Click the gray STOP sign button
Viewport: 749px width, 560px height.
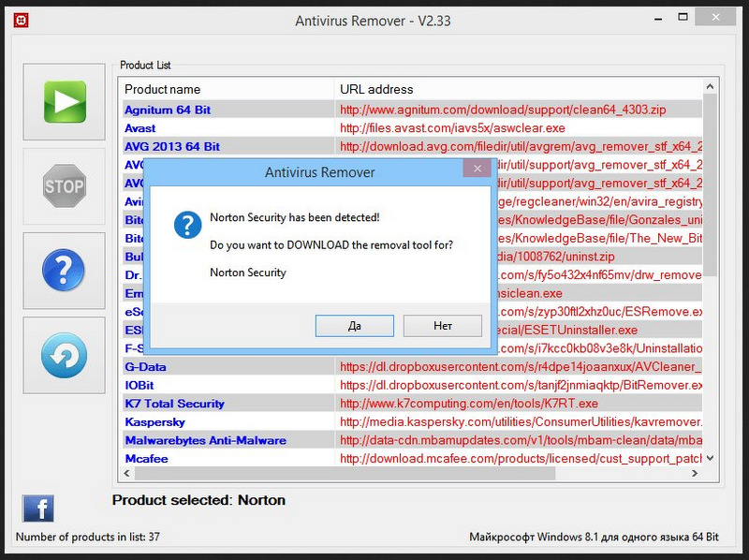(x=65, y=185)
